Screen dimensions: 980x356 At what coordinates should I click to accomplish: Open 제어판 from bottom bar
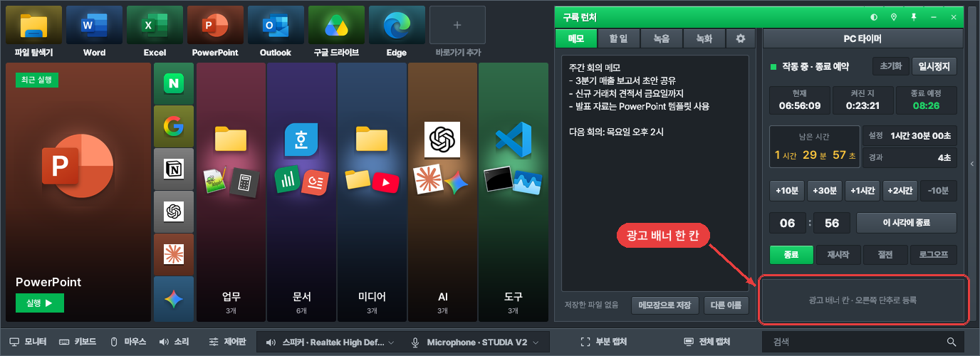click(227, 342)
